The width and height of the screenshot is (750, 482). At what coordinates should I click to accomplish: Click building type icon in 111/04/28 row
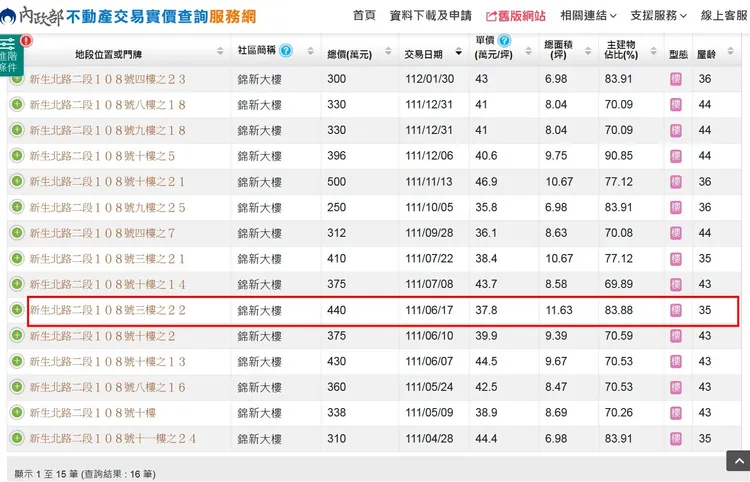point(676,438)
